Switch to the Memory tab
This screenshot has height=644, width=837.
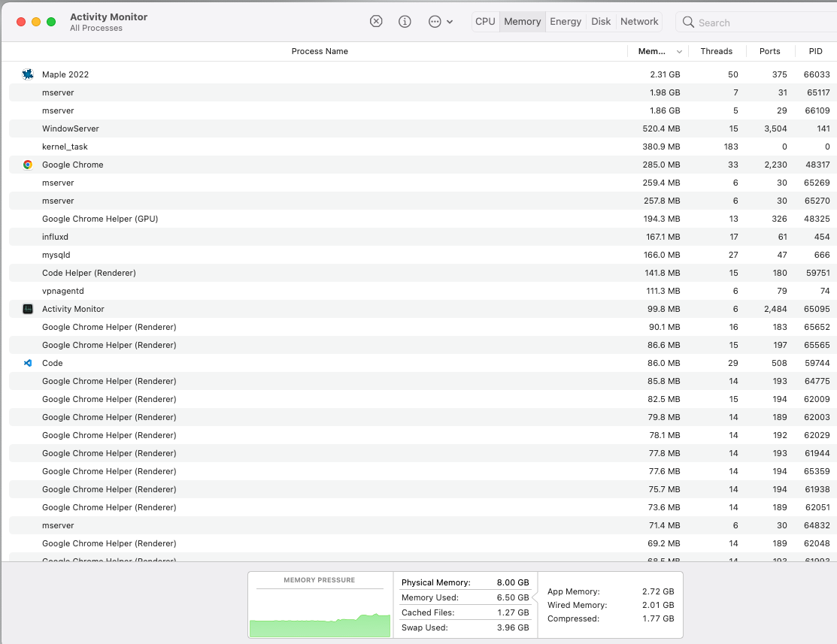click(x=522, y=21)
